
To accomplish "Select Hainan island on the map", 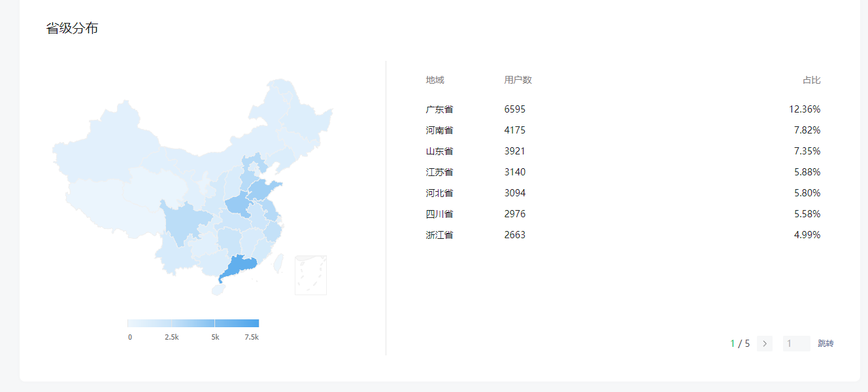I will (x=218, y=289).
